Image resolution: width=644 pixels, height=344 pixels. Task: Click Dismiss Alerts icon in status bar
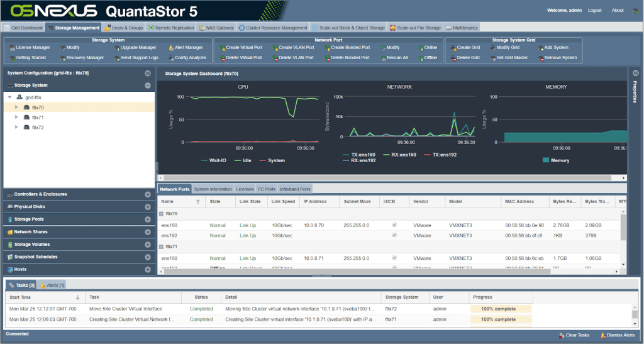[603, 335]
